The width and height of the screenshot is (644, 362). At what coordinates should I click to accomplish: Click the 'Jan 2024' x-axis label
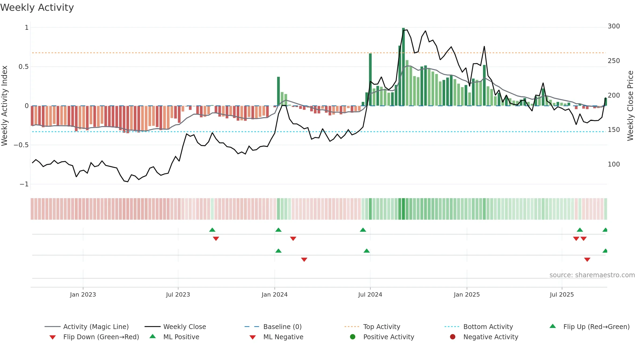[275, 294]
